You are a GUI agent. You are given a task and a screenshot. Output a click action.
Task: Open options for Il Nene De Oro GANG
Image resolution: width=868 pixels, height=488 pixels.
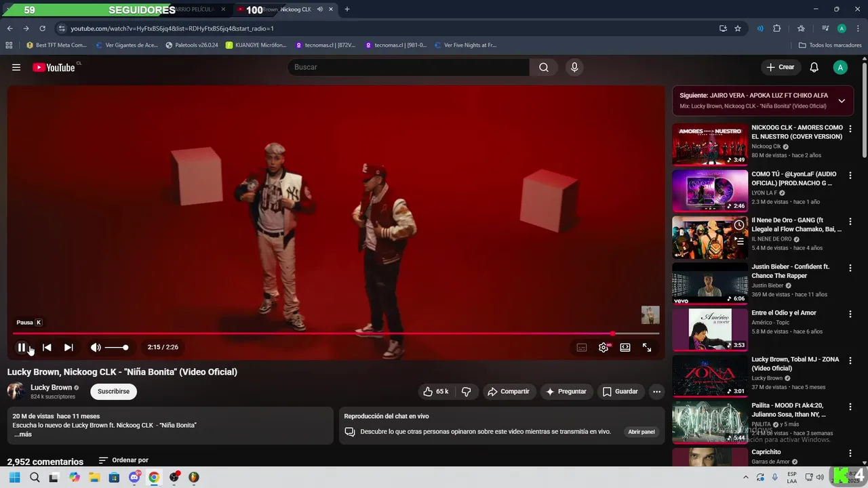coord(850,222)
